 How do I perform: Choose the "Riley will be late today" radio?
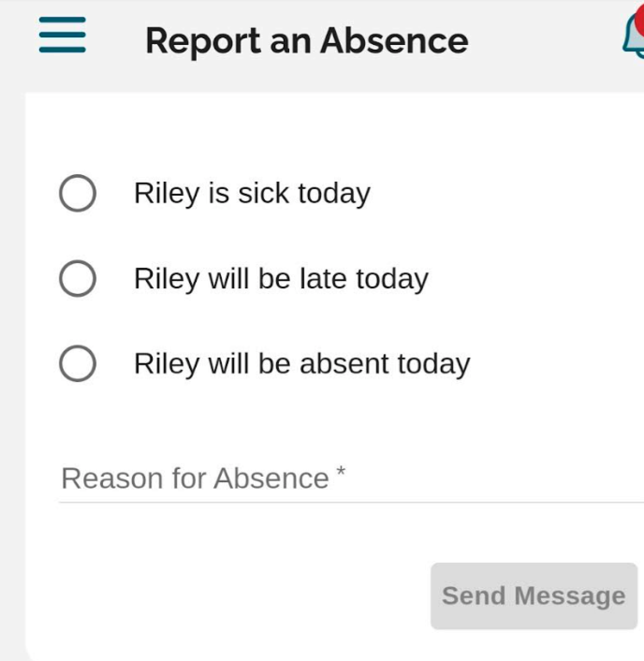coord(77,278)
